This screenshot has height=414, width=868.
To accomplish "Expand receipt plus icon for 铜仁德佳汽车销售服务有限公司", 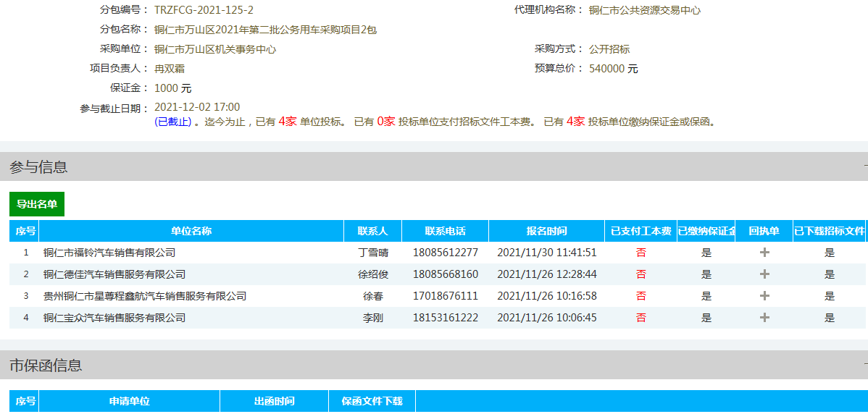I will point(764,274).
